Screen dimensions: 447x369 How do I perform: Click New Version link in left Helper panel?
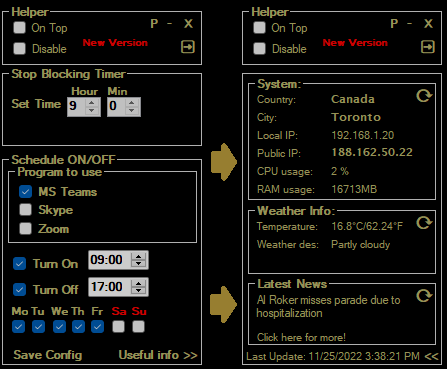click(x=115, y=43)
